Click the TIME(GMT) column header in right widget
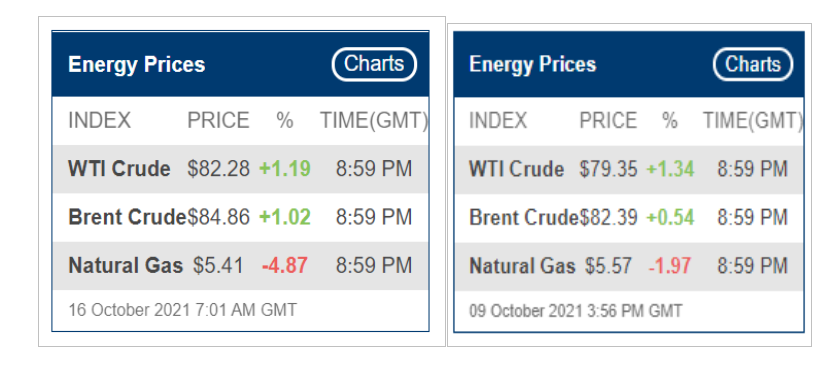This screenshot has height=366, width=840. [753, 121]
